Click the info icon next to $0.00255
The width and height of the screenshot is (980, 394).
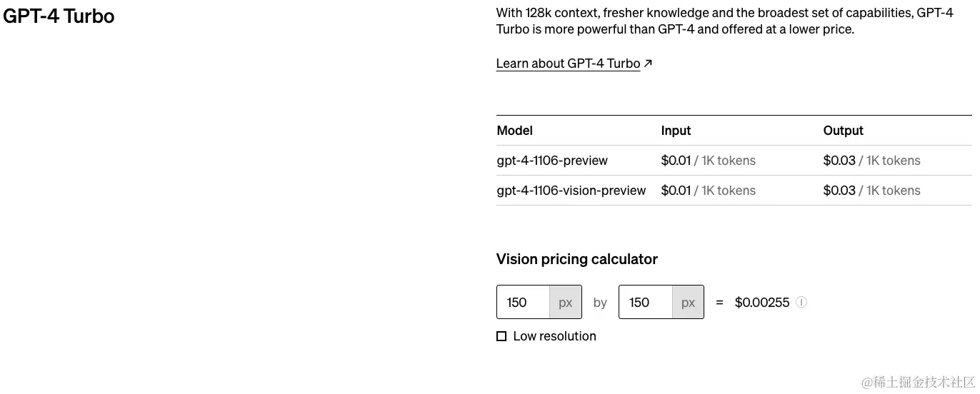(801, 302)
